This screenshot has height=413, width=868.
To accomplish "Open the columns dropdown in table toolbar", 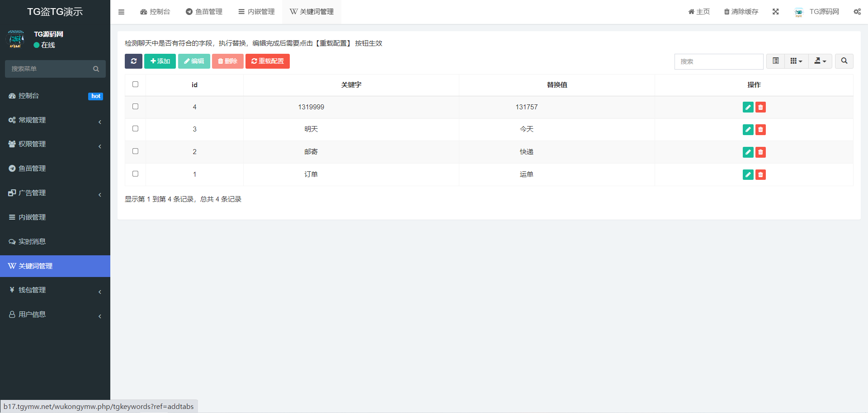I will (x=796, y=61).
